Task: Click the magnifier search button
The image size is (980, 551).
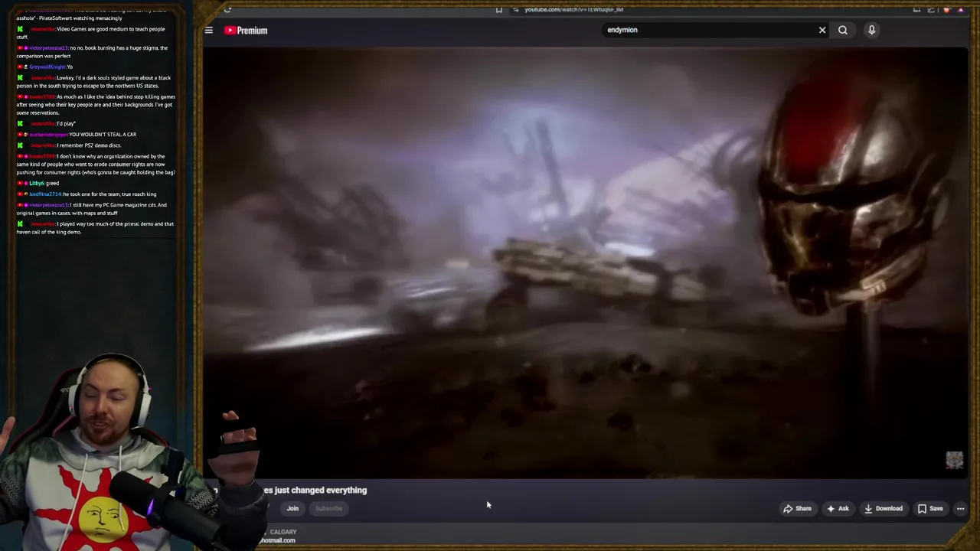Action: pyautogui.click(x=843, y=30)
